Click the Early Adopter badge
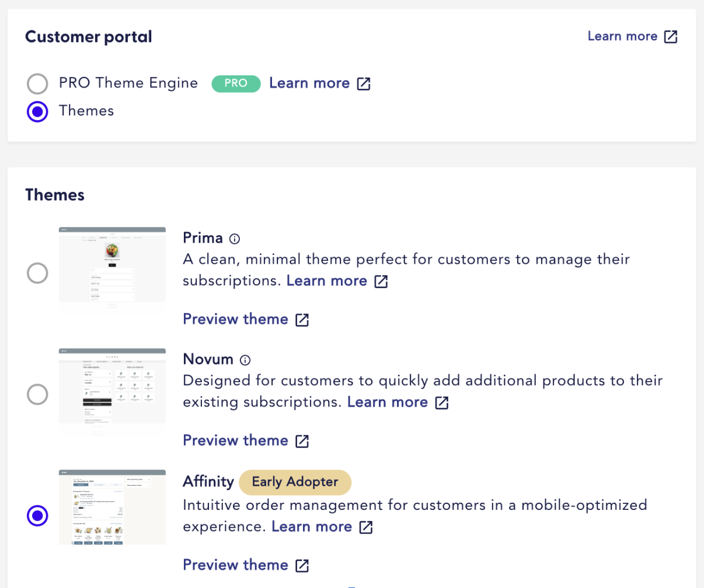The width and height of the screenshot is (704, 588). tap(295, 482)
